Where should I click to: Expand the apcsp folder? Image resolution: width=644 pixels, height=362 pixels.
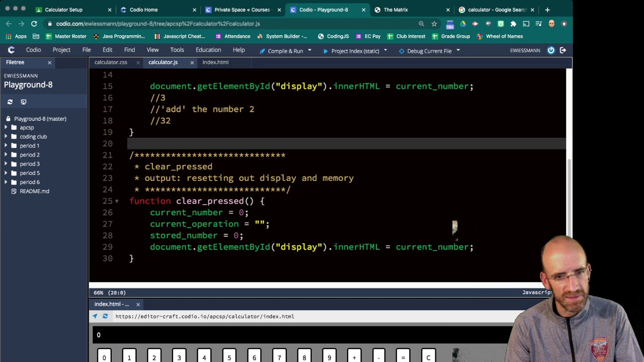click(x=6, y=128)
